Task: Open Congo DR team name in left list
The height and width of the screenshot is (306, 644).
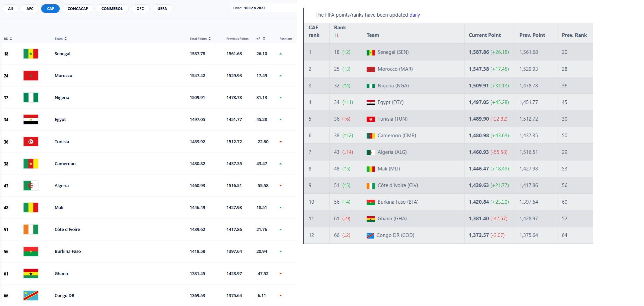Action: click(64, 295)
